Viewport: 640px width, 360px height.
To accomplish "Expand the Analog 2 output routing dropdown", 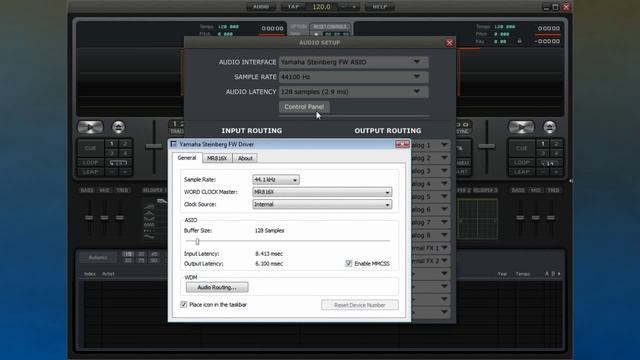I will coord(430,158).
